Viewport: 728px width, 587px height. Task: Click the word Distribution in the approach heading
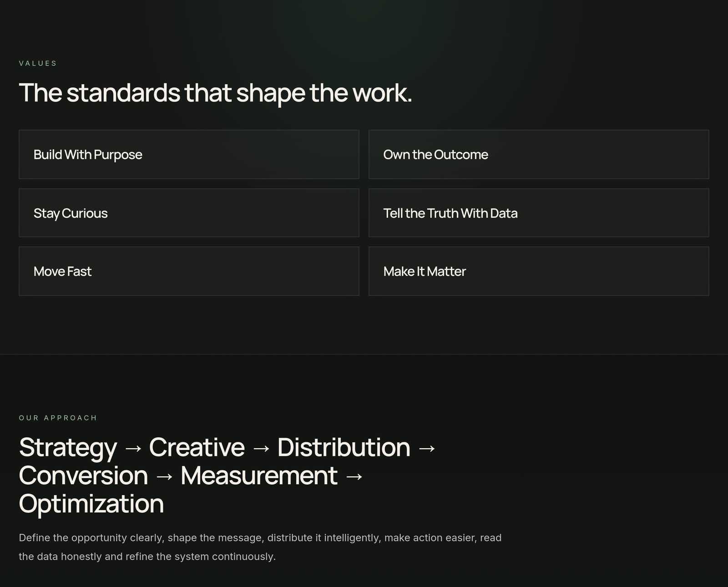click(x=344, y=447)
